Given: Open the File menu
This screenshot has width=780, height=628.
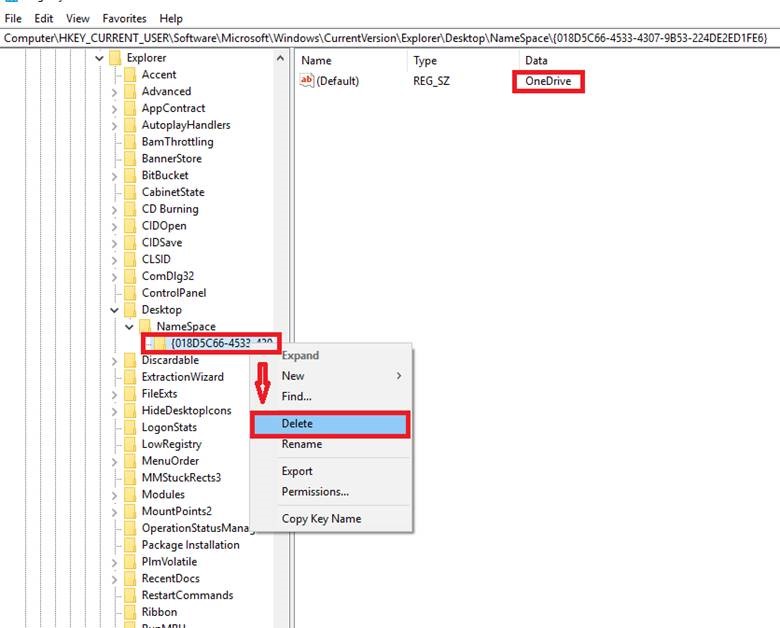Looking at the screenshot, I should coord(13,18).
